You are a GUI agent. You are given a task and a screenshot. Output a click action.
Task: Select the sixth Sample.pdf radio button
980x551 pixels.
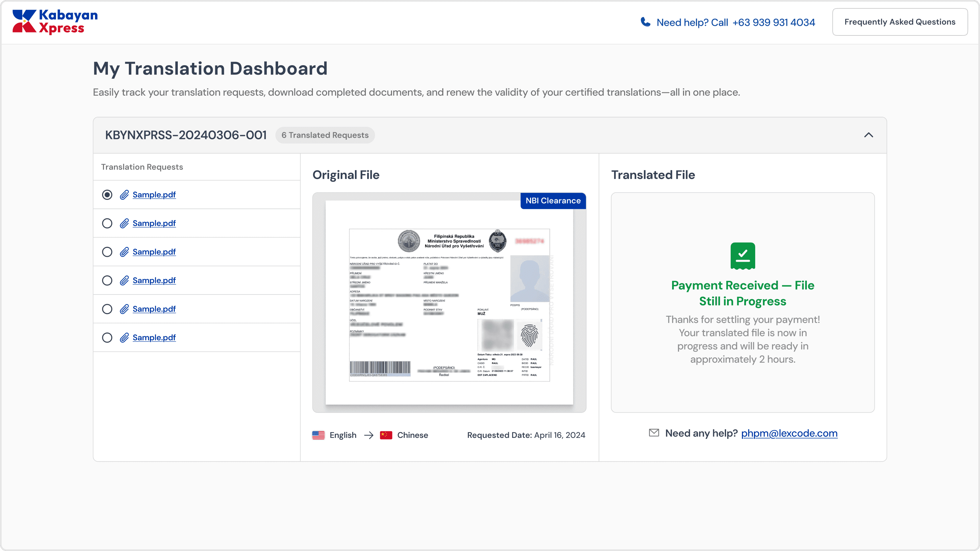pyautogui.click(x=107, y=338)
